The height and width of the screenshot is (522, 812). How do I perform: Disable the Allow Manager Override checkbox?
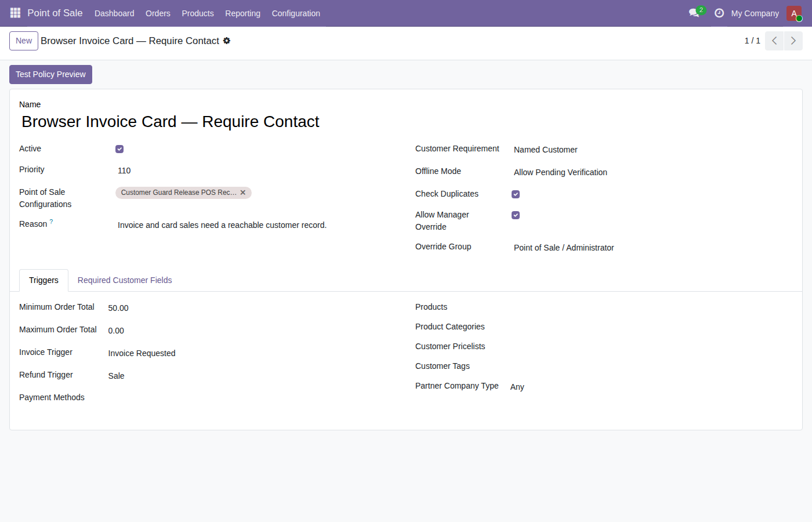click(516, 215)
